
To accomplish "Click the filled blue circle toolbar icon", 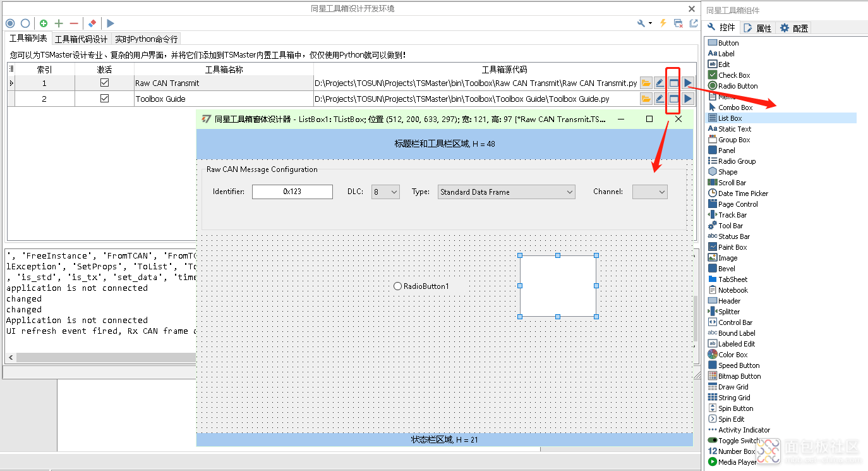I will [10, 23].
